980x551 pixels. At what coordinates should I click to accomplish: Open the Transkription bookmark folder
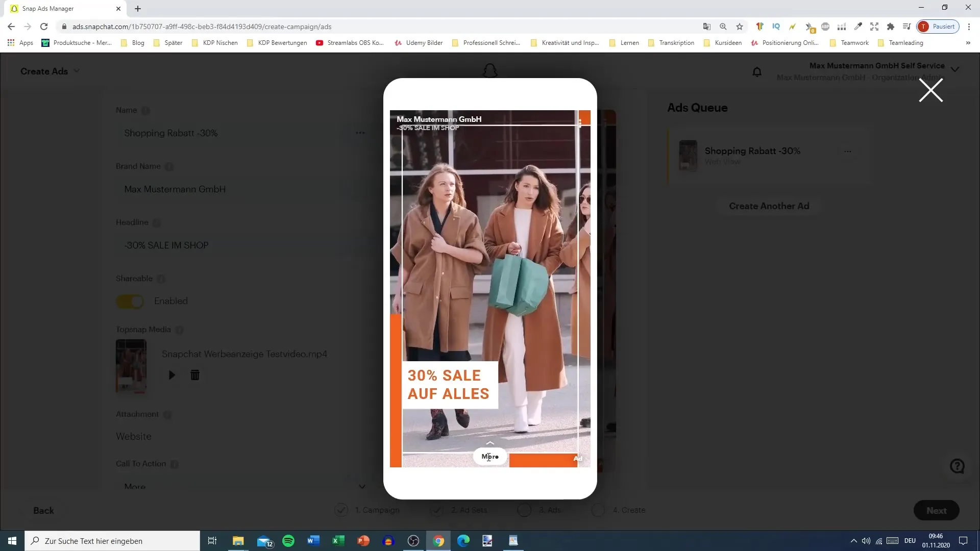point(671,43)
